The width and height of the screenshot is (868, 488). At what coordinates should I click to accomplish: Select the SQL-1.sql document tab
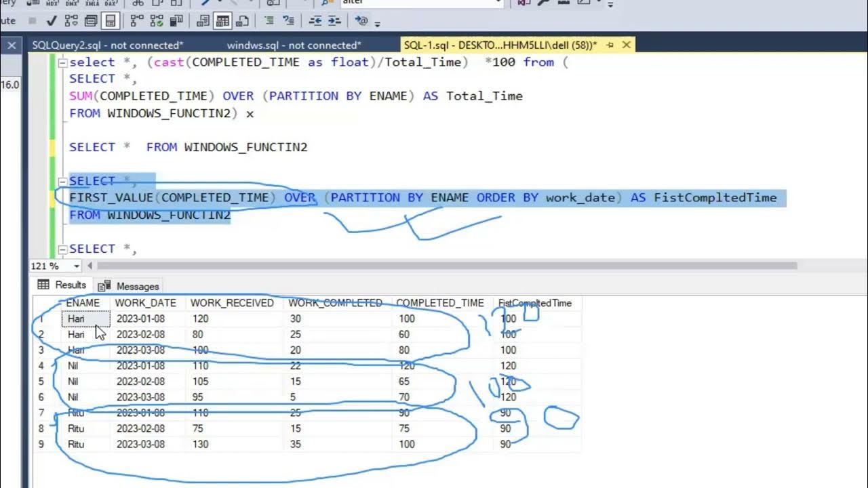[x=500, y=45]
